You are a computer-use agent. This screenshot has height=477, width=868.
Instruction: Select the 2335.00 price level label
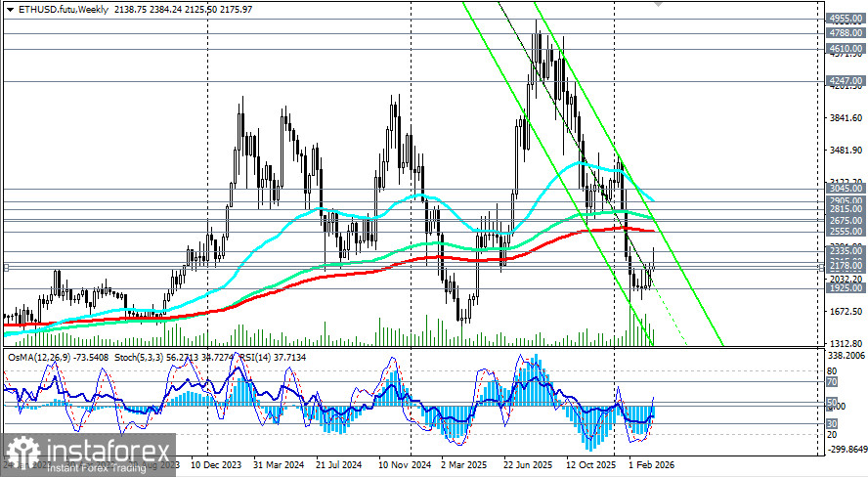(845, 250)
